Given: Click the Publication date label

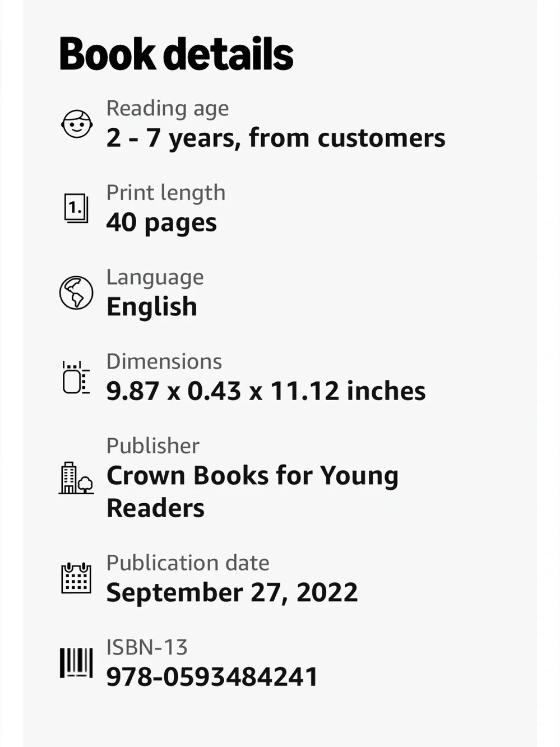Looking at the screenshot, I should (x=188, y=563).
